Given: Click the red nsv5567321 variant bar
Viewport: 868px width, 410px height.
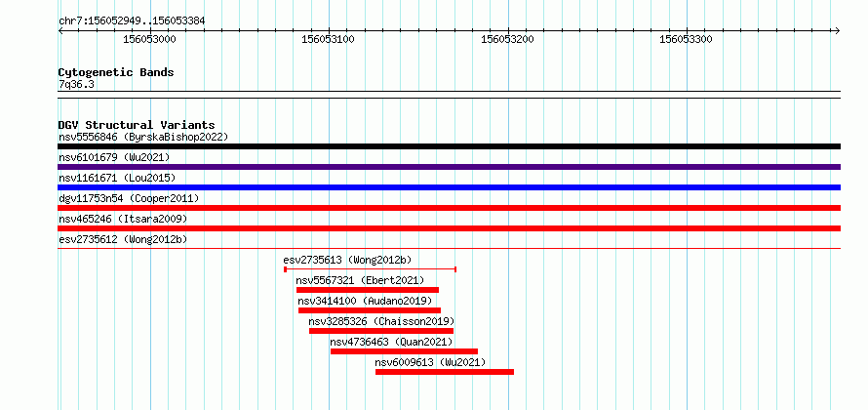Looking at the screenshot, I should coord(368,290).
